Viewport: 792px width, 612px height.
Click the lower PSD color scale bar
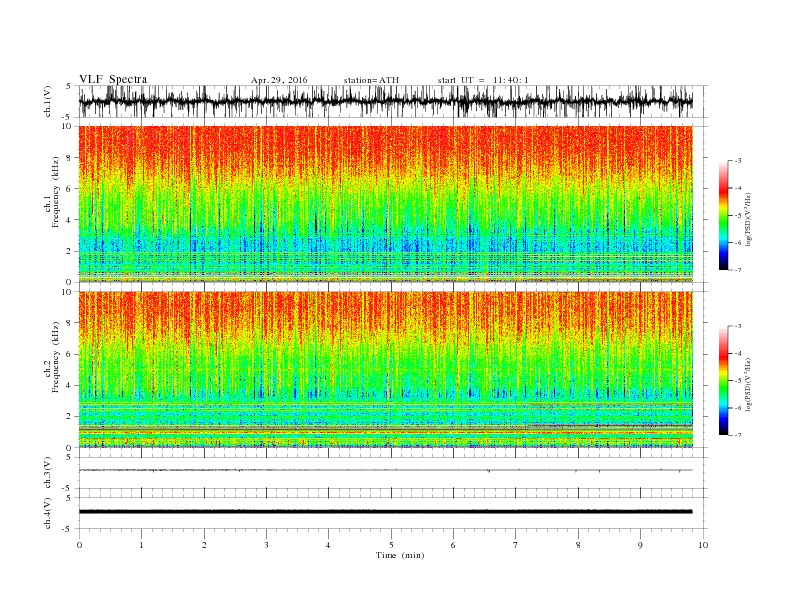point(723,381)
